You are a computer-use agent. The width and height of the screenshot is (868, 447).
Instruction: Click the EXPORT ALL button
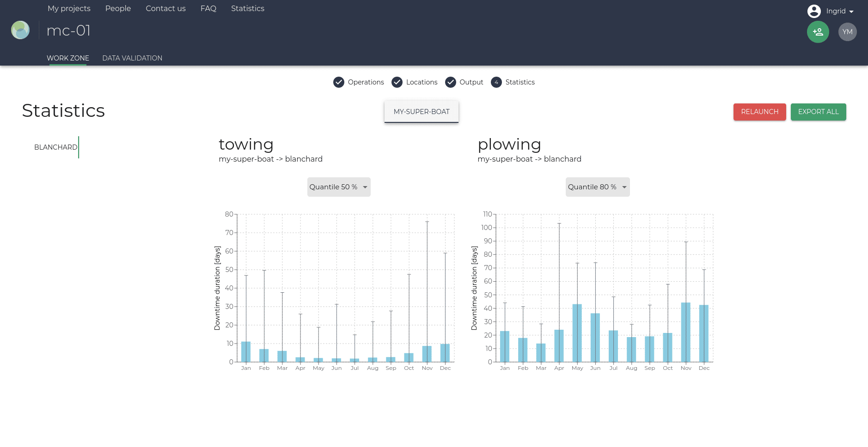coord(818,112)
